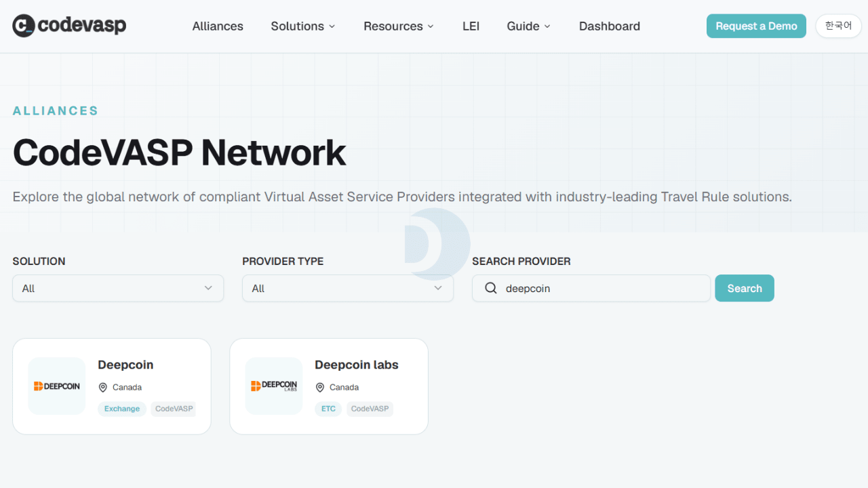This screenshot has width=868, height=488.
Task: Expand the Resources menu
Action: [399, 26]
